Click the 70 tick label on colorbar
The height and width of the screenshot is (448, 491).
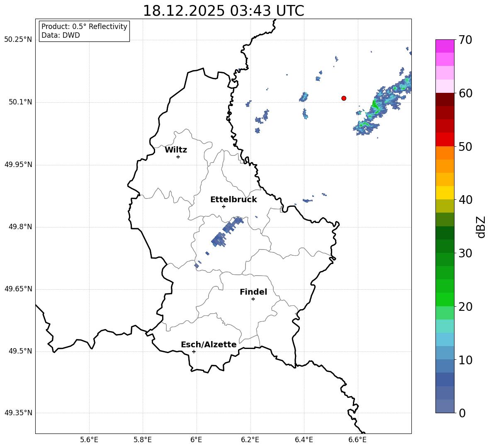point(465,40)
